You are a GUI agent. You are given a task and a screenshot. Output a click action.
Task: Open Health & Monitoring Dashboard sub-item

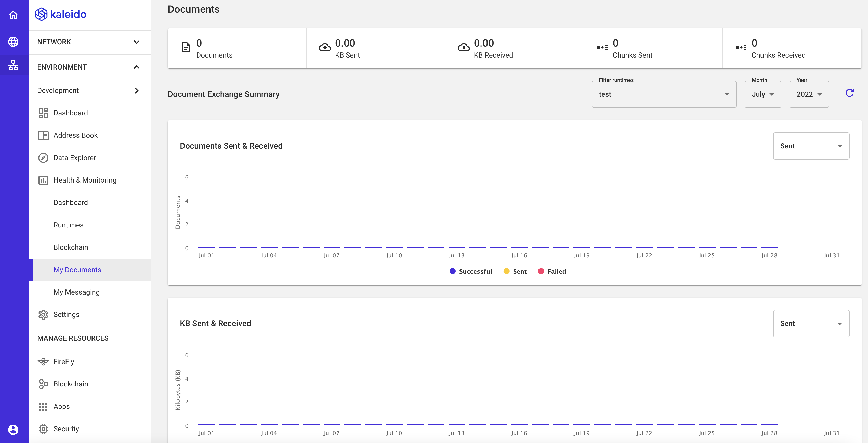pos(90,203)
